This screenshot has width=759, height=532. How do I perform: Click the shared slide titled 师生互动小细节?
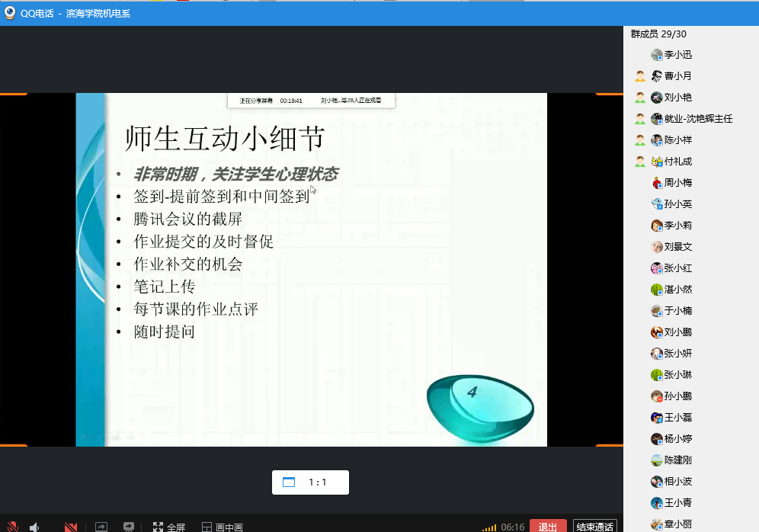[311, 269]
